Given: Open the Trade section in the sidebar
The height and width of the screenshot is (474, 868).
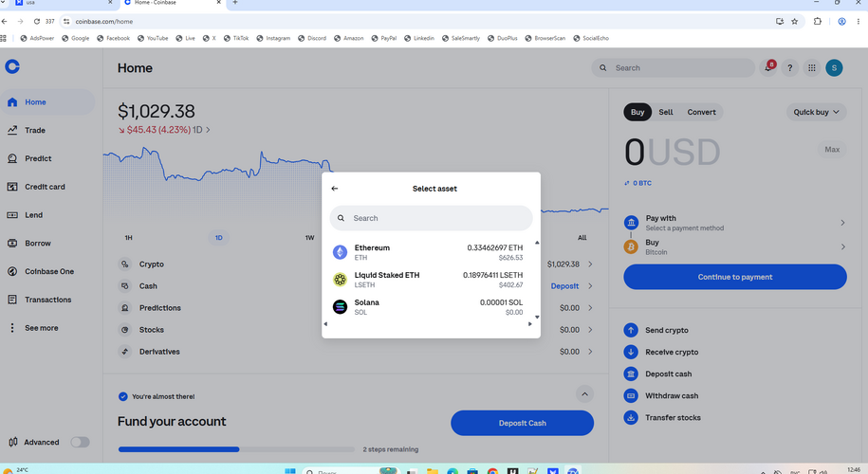Looking at the screenshot, I should click(47, 131).
